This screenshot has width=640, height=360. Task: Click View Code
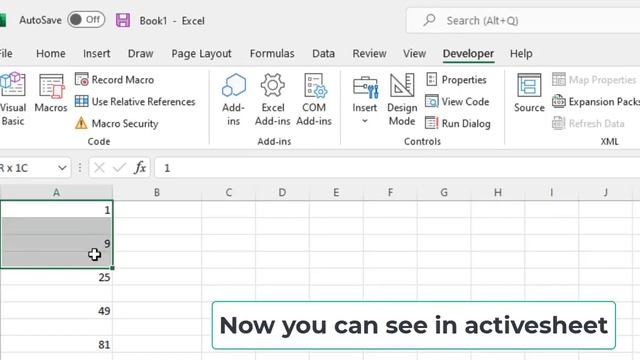point(457,102)
